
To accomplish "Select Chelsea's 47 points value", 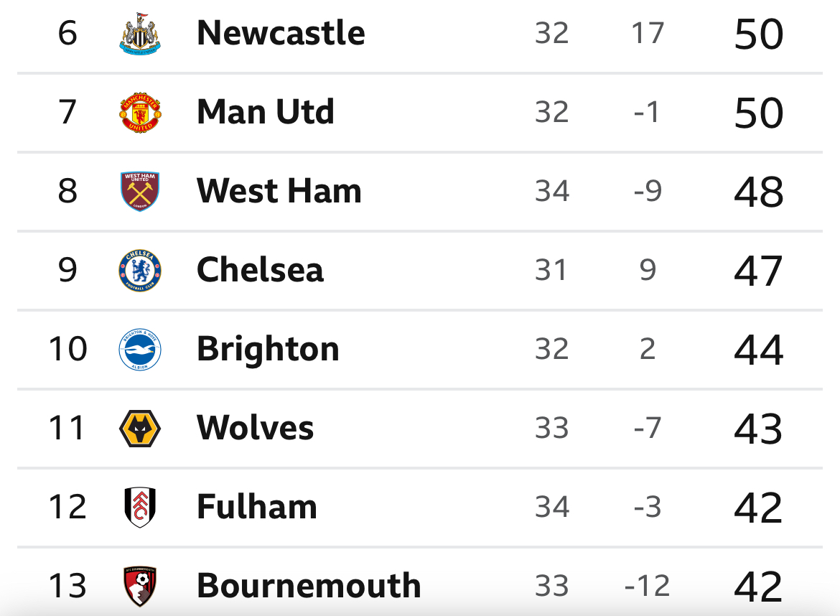I will (x=759, y=271).
